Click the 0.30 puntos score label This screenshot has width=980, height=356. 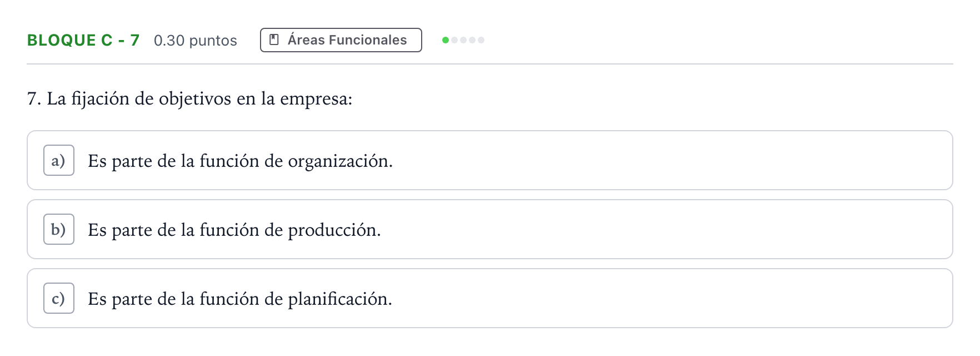pos(196,41)
